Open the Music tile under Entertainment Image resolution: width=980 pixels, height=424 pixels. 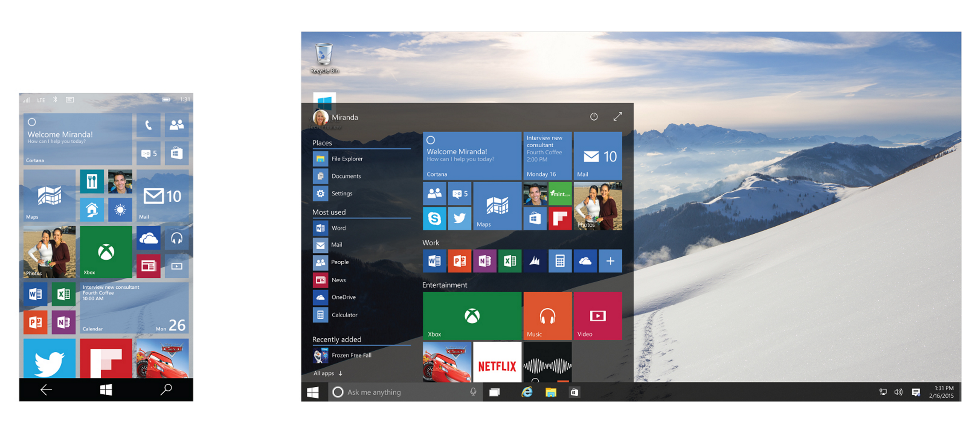548,316
